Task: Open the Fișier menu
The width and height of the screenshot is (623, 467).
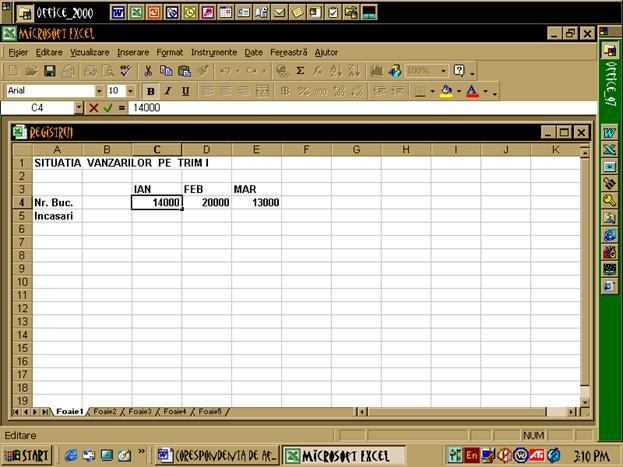Action: click(x=18, y=52)
